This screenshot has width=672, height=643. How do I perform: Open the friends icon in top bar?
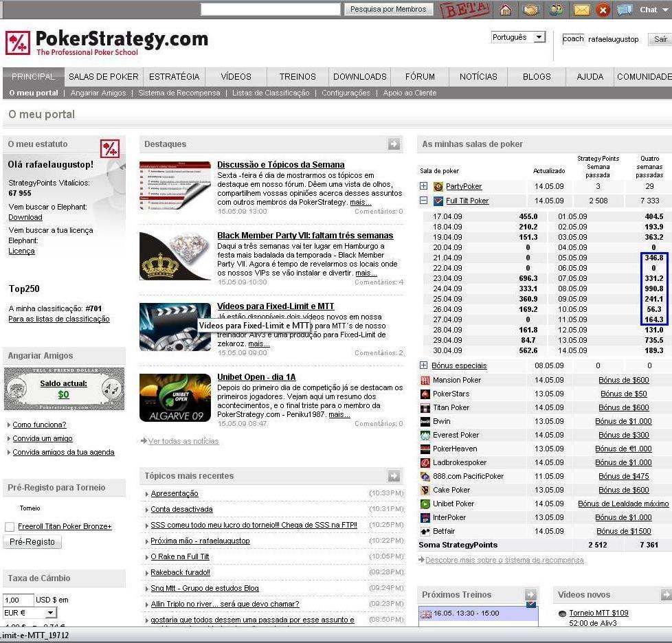click(557, 10)
